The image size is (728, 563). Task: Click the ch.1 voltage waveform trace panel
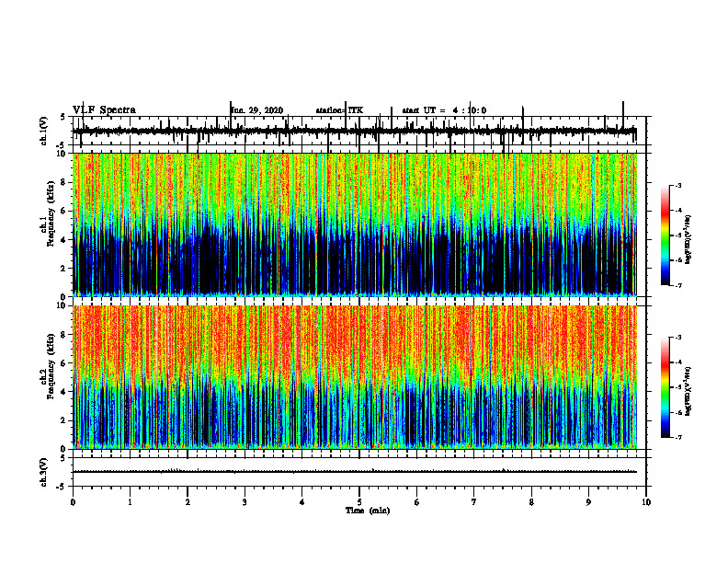coord(359,131)
